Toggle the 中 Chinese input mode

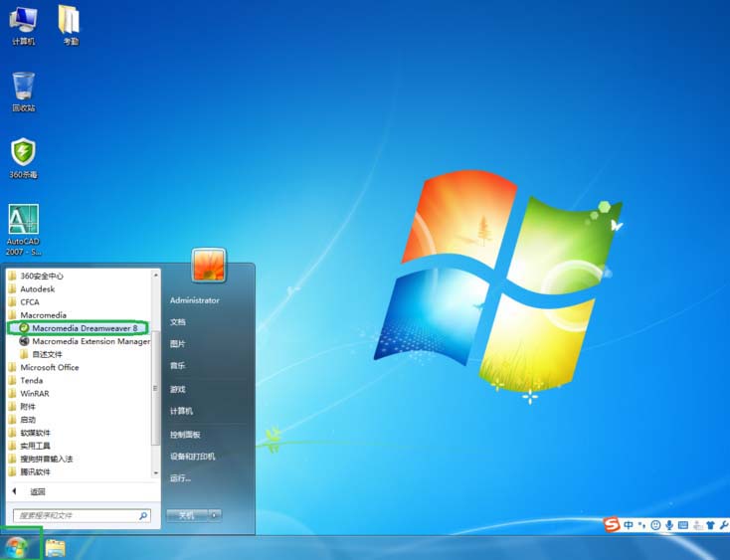[629, 525]
